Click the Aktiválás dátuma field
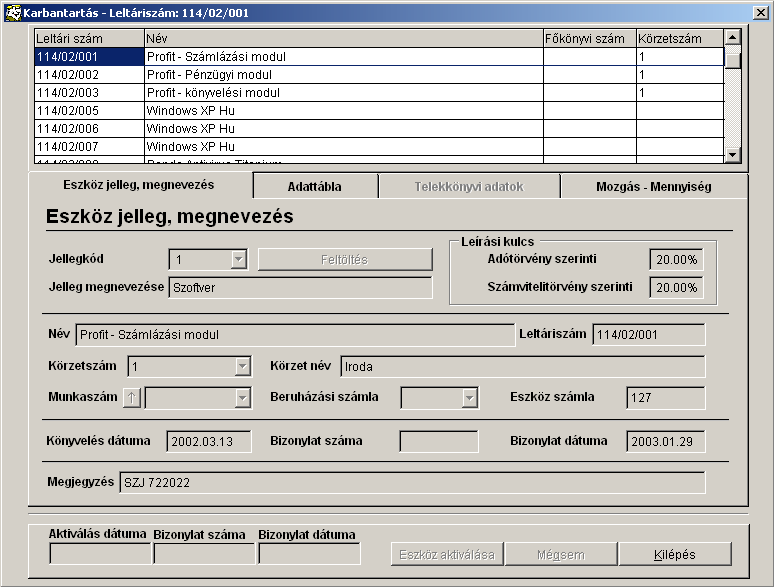Viewport: 774px width, 587px height. tap(100, 553)
